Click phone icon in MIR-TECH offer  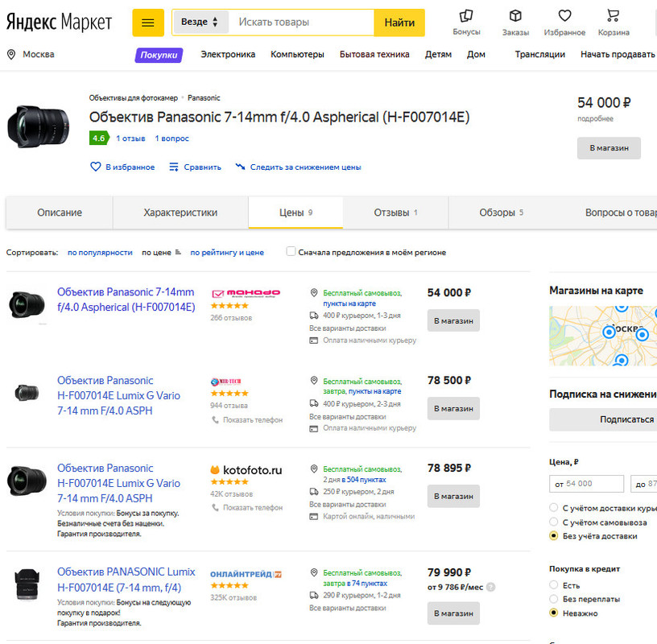215,420
